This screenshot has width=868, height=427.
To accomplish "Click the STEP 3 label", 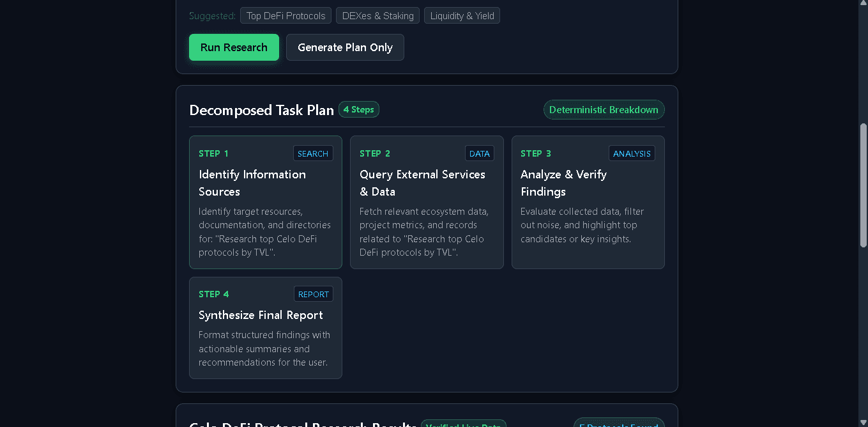I will (536, 153).
